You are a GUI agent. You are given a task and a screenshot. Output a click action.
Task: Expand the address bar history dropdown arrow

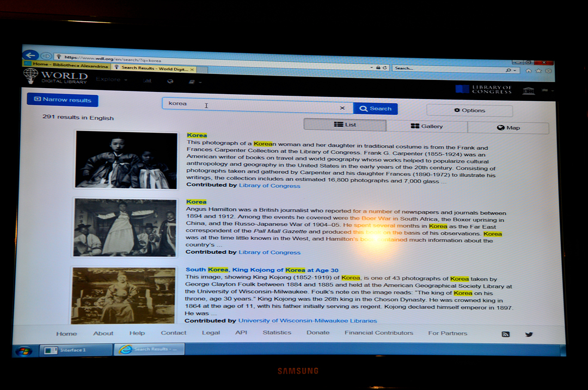tap(371, 67)
